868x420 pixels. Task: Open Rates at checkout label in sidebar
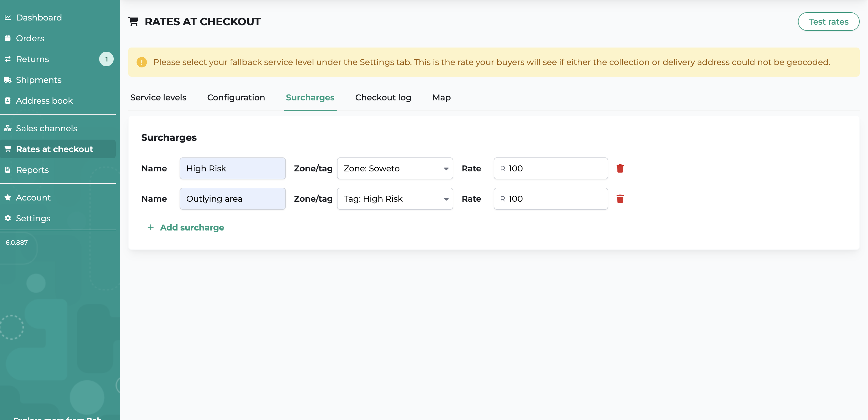point(54,149)
